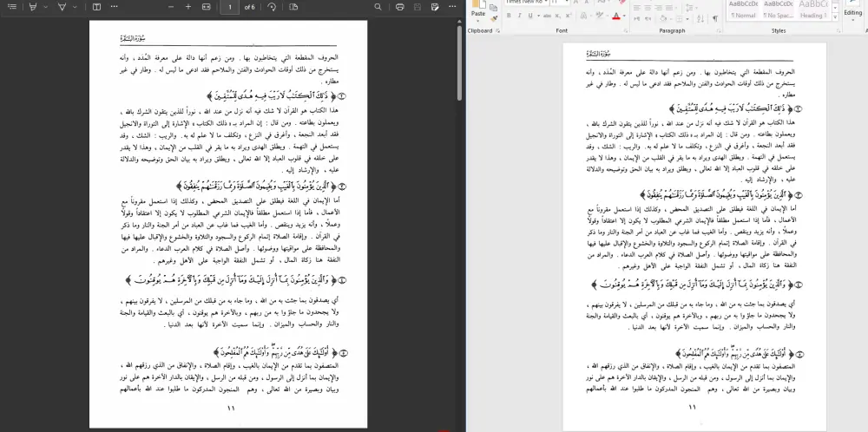Open the shading color dropdown arrow
This screenshot has width=868, height=432.
point(671,19)
